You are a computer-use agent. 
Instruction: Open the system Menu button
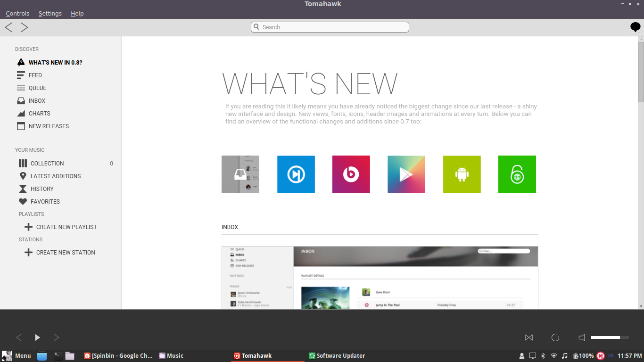pos(16,356)
